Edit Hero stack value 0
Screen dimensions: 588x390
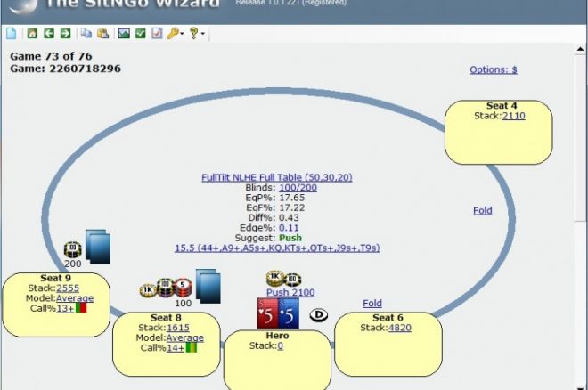tap(280, 345)
